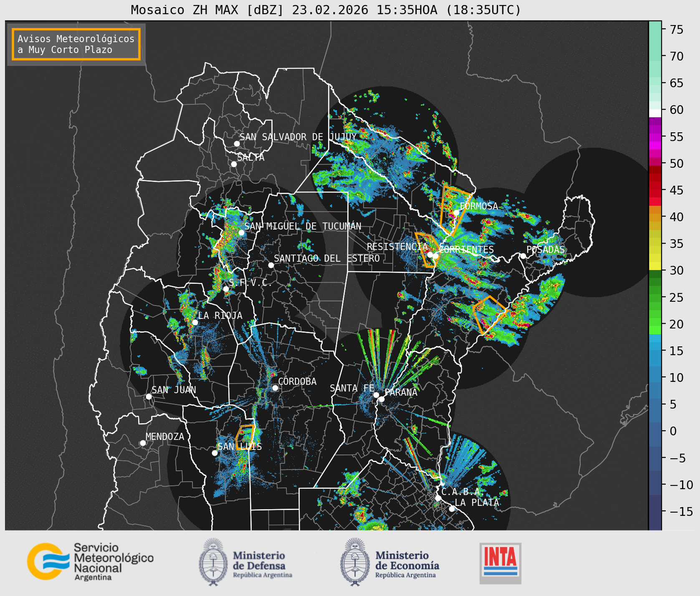Screen dimensions: 700x596
Task: Click the orange 40 dBZ color band
Action: (x=655, y=217)
